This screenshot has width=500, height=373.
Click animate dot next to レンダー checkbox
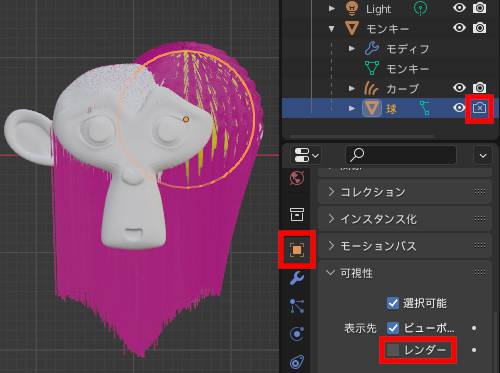tap(474, 350)
